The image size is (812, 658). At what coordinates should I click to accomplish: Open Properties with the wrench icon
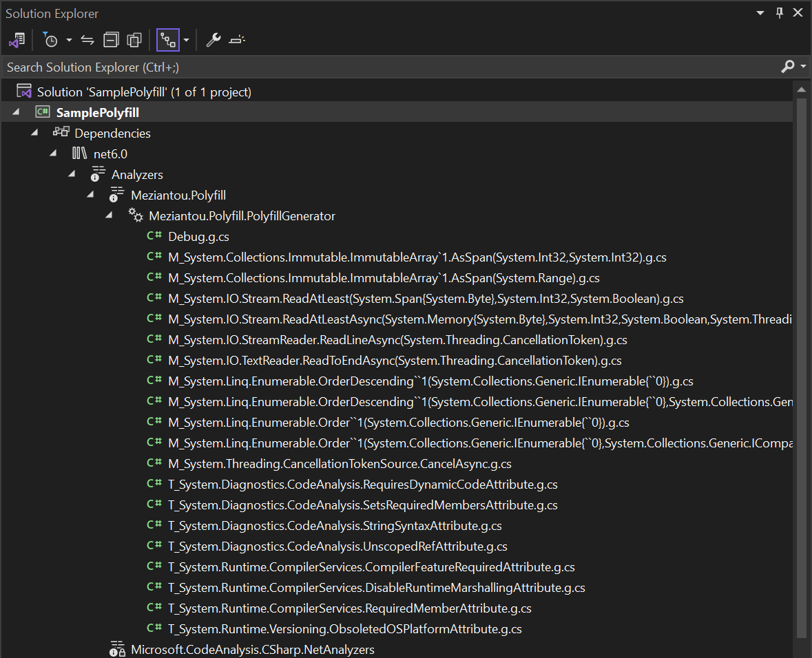coord(214,40)
